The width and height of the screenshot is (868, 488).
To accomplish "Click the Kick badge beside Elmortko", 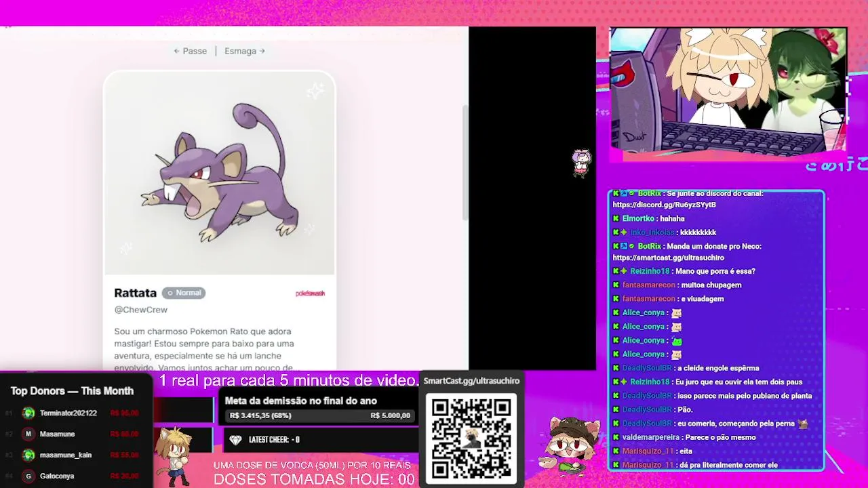I will (x=616, y=219).
